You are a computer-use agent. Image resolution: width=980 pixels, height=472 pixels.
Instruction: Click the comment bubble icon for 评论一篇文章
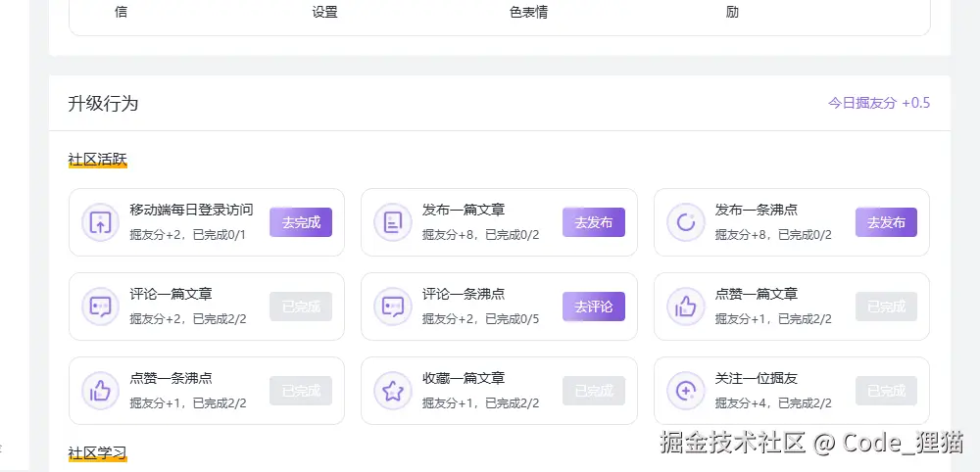pos(100,307)
